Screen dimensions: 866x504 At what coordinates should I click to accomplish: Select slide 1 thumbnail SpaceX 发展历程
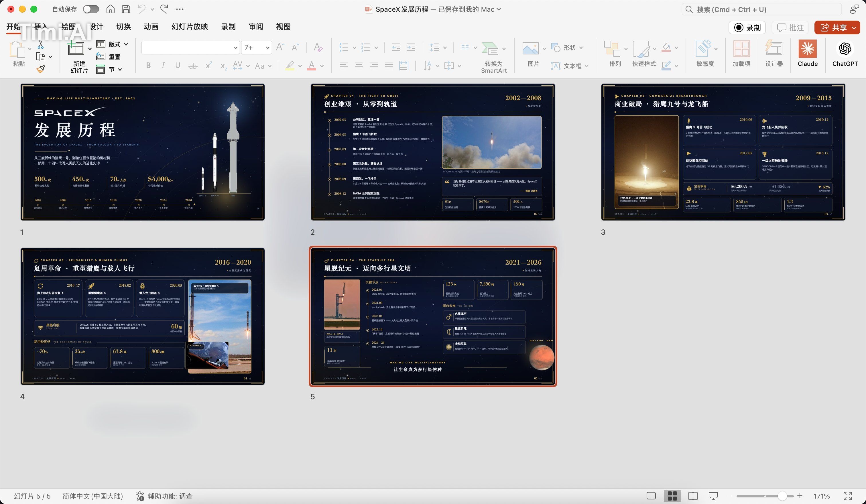coord(143,152)
